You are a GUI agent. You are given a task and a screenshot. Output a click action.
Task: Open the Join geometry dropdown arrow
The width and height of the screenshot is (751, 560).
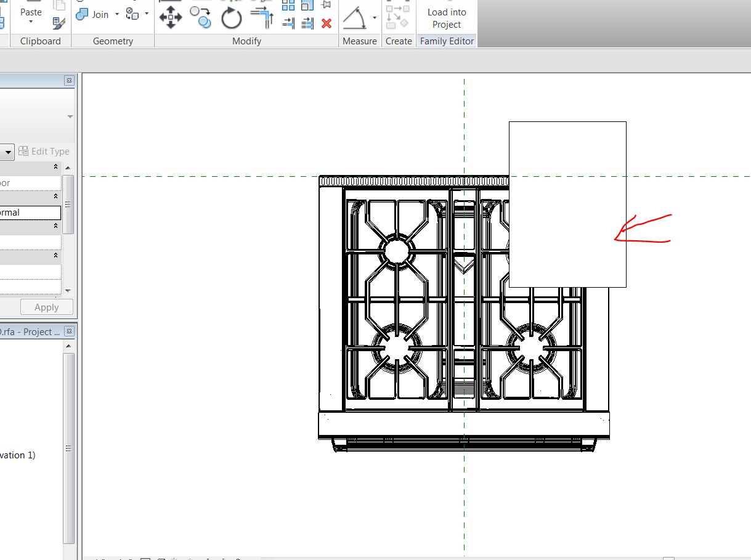click(117, 14)
